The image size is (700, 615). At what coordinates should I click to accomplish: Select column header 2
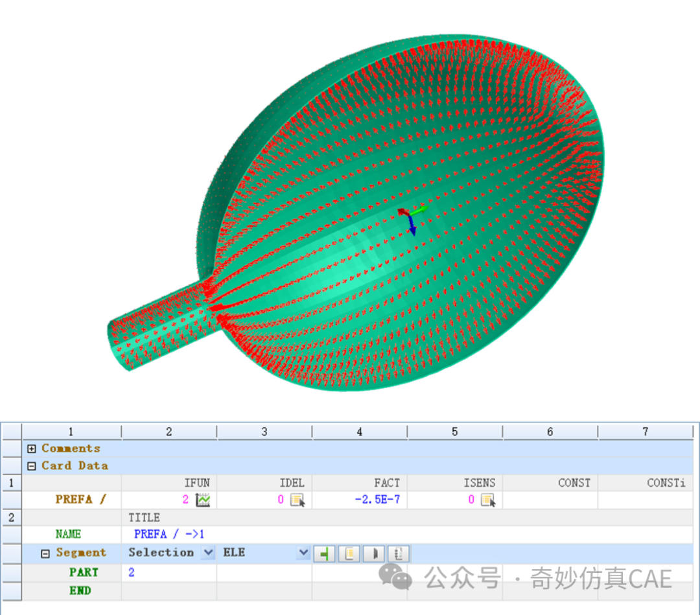(169, 432)
